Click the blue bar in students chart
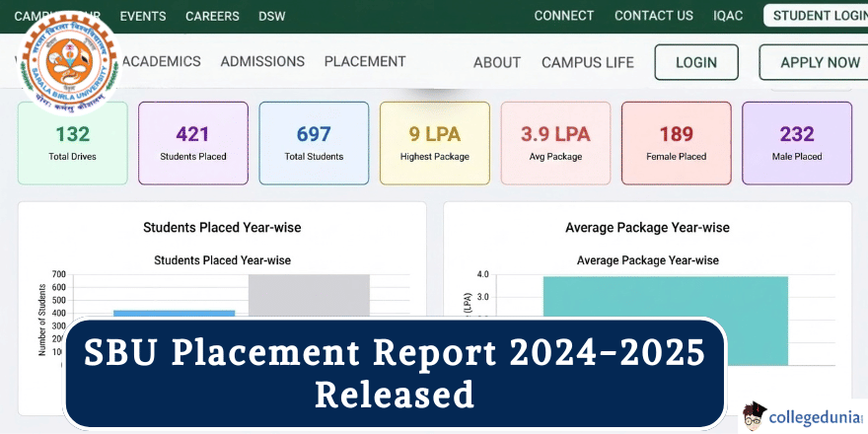The width and height of the screenshot is (868, 434). click(x=175, y=314)
